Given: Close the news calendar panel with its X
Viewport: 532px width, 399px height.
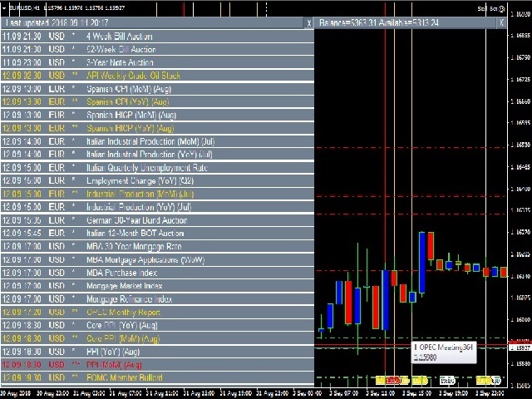Looking at the screenshot, I should [x=308, y=23].
